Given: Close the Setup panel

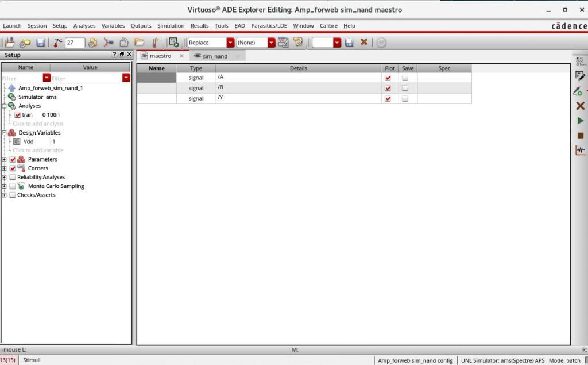Looking at the screenshot, I should click(x=129, y=55).
